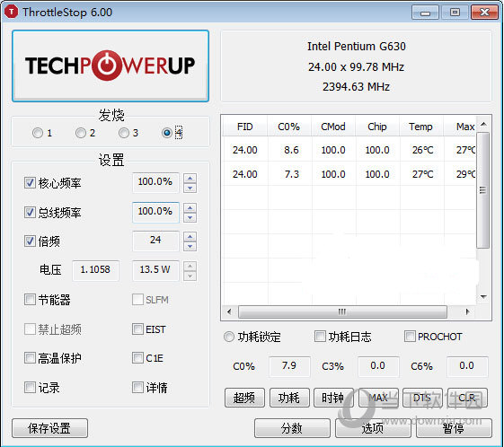This screenshot has height=447, width=504.
Task: Uncheck the 总线频率 checkbox
Action: 30,212
